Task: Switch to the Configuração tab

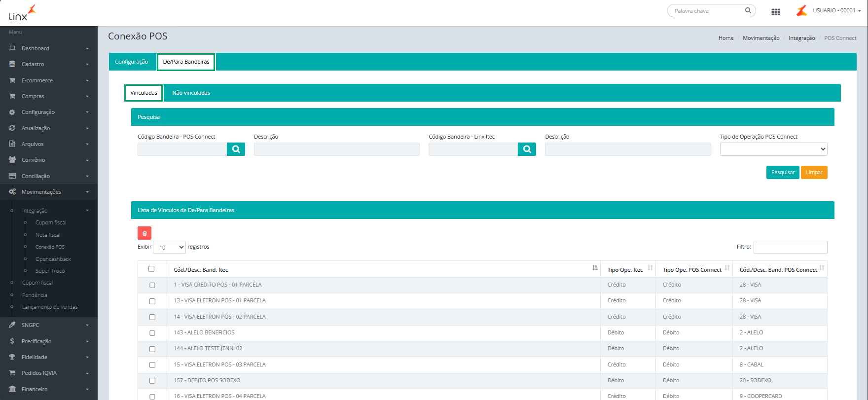Action: (x=131, y=62)
